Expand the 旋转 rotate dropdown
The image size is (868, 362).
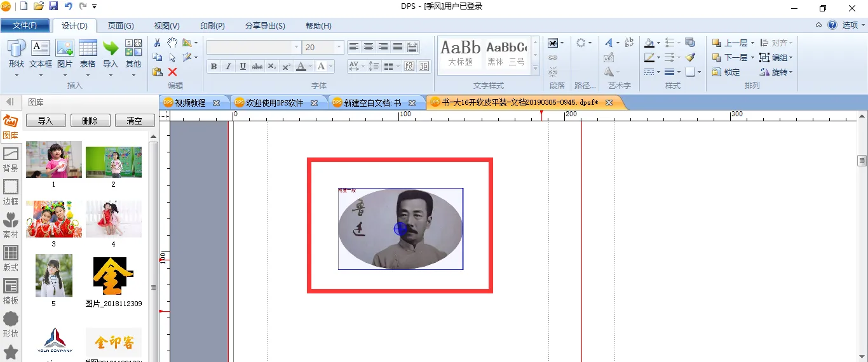(790, 72)
